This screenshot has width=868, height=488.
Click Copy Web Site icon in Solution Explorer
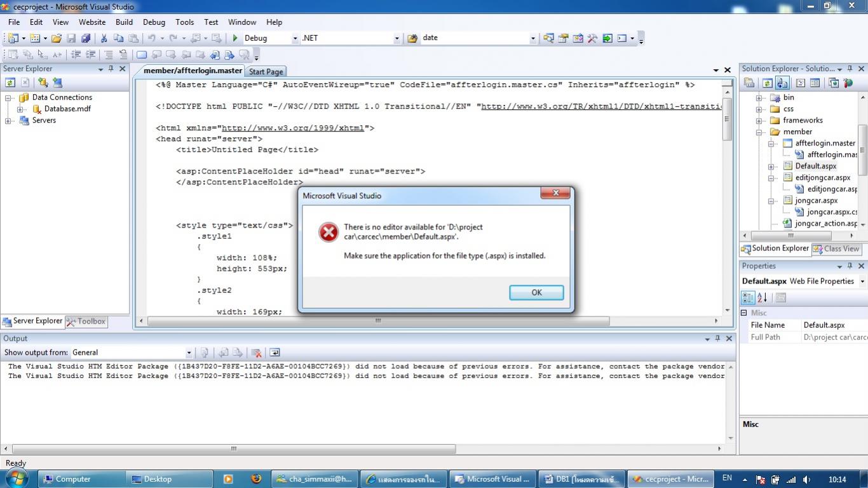833,83
